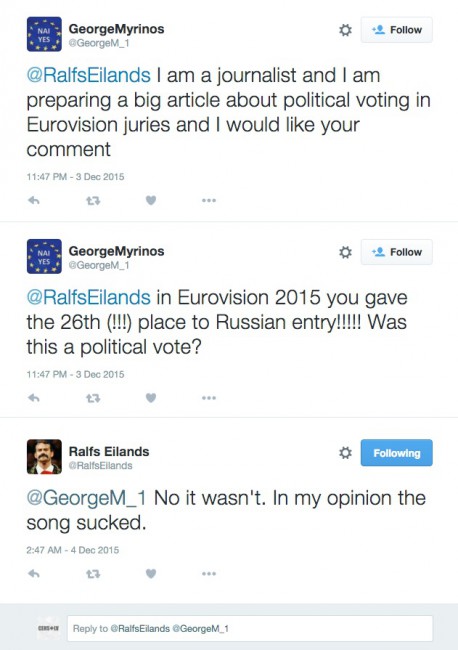Open @RalfsEilands mention in first tweet
Screen dimensions: 458x650
click(x=88, y=75)
